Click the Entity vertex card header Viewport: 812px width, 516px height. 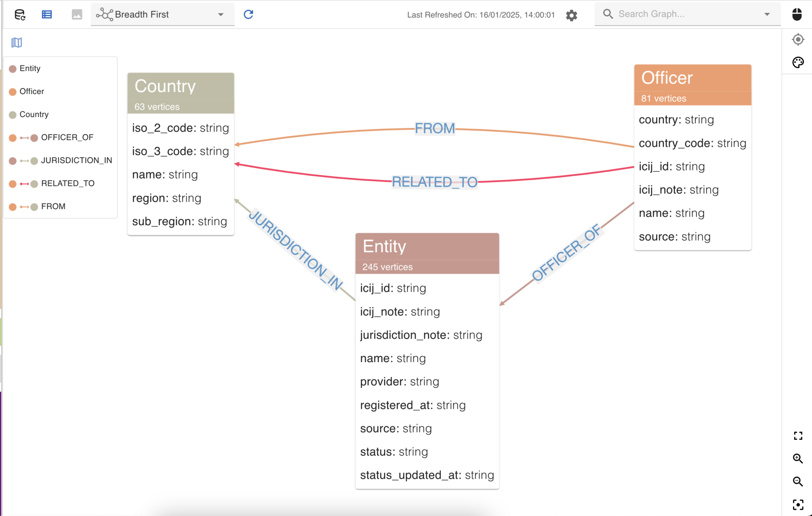point(427,246)
